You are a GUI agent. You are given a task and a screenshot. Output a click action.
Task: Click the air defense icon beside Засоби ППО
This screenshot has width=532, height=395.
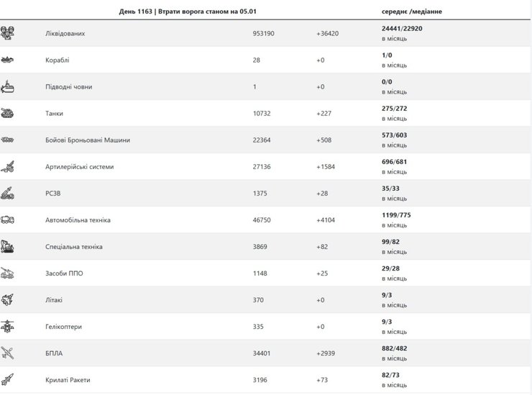[8, 273]
